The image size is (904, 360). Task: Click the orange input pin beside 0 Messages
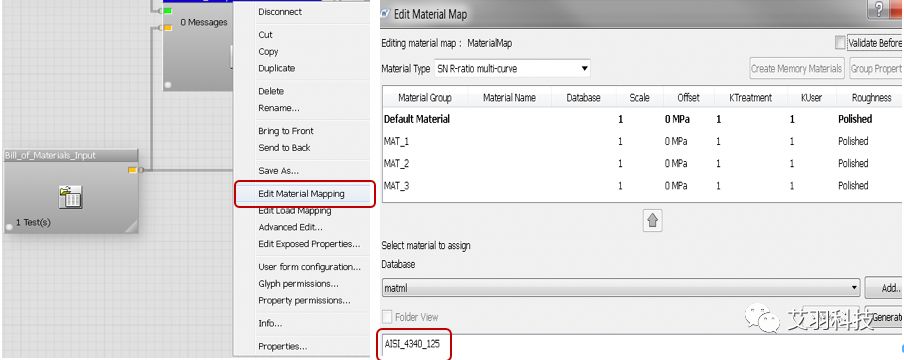point(167,27)
